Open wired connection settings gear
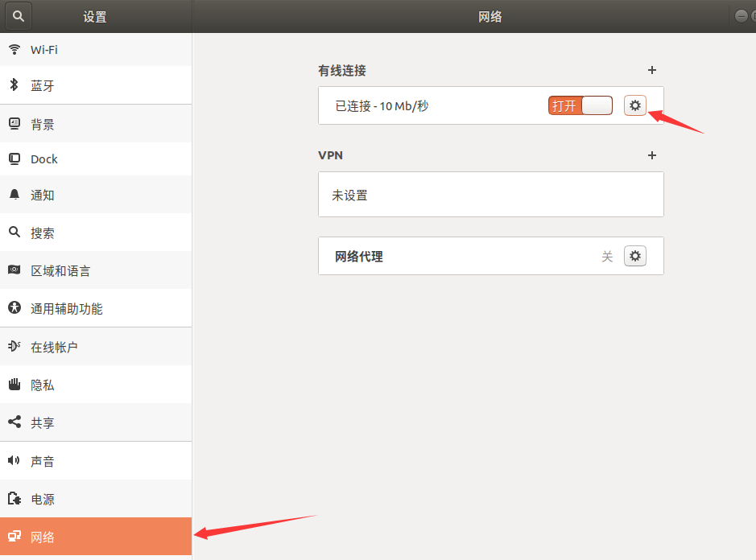This screenshot has height=560, width=756. click(635, 105)
